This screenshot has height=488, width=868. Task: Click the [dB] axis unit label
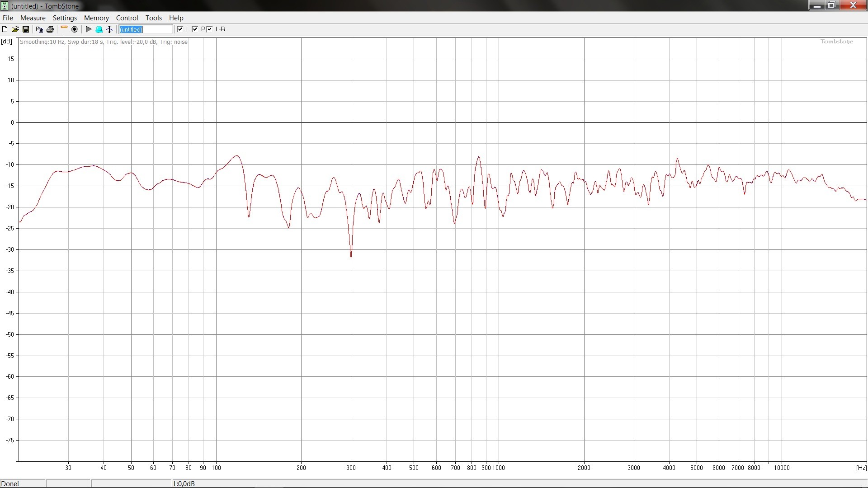(x=7, y=41)
